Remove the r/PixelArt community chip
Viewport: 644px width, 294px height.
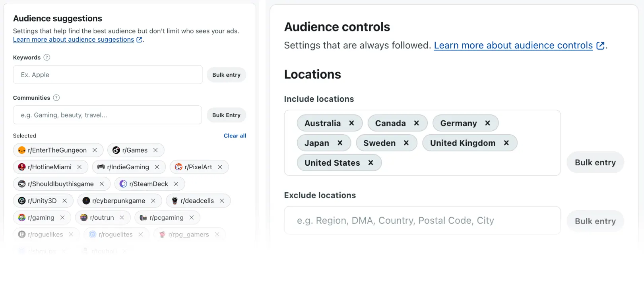coord(220,167)
